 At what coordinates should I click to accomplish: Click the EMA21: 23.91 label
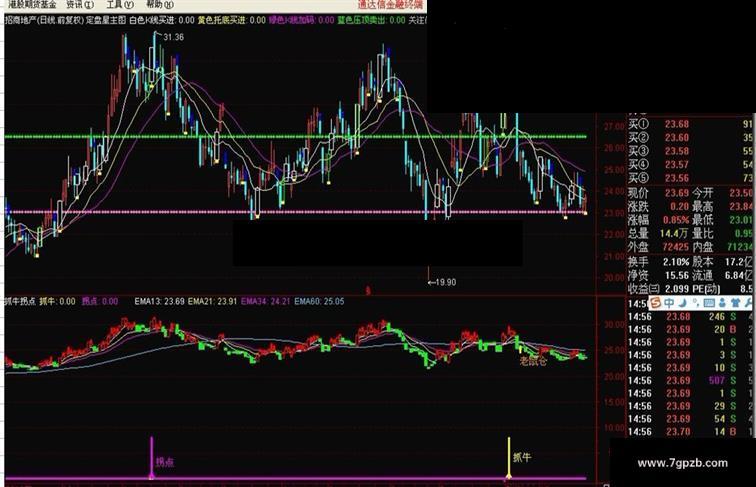(213, 301)
